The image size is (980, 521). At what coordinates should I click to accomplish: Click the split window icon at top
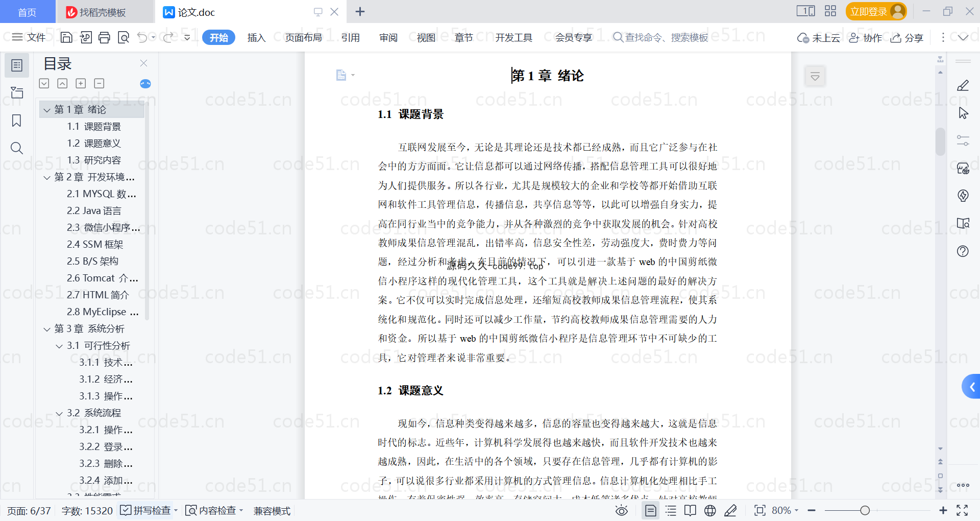click(806, 11)
